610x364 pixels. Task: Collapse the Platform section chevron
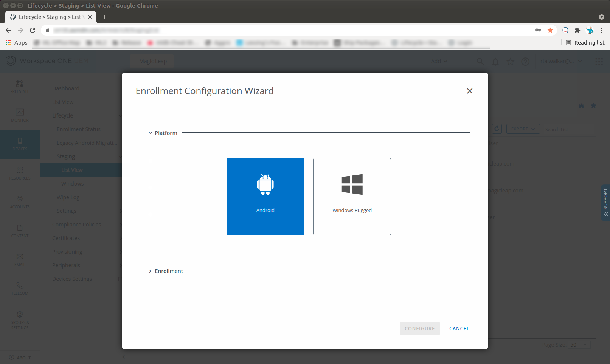pyautogui.click(x=150, y=133)
